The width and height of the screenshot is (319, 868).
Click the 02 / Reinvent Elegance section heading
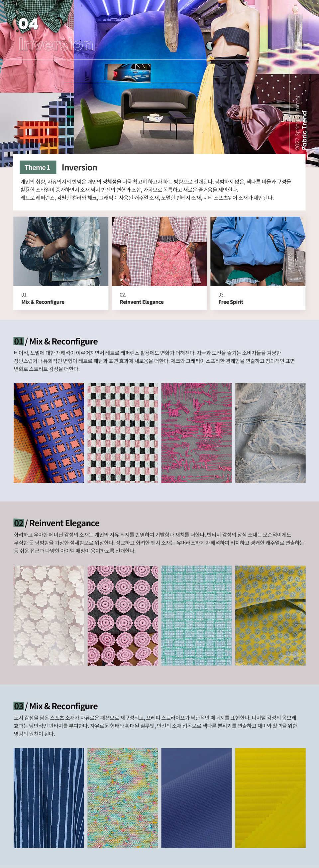[x=56, y=523]
